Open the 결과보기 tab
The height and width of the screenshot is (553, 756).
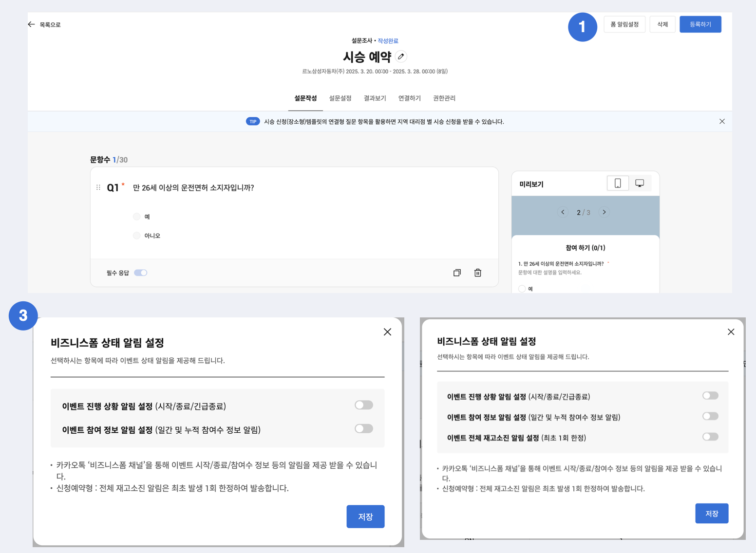coord(375,98)
